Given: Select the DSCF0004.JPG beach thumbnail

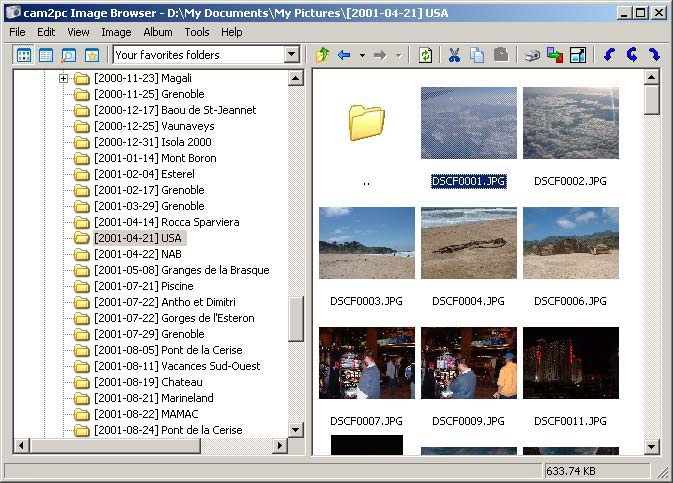Looking at the screenshot, I should 468,243.
